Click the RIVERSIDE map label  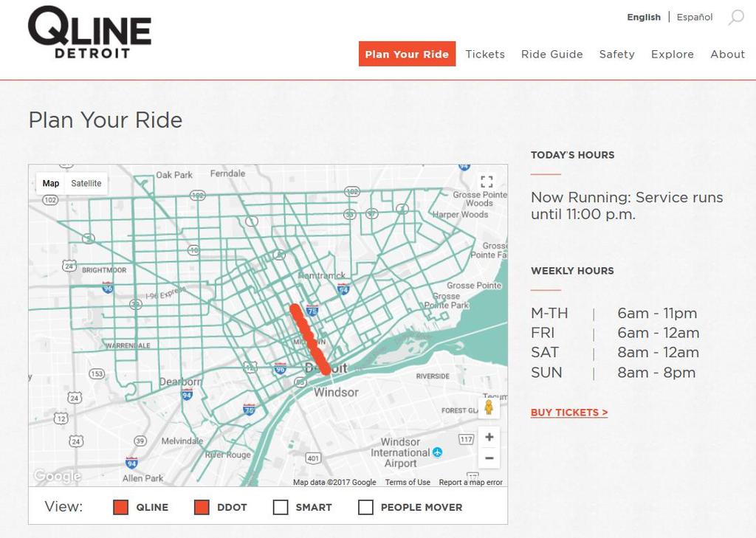433,376
